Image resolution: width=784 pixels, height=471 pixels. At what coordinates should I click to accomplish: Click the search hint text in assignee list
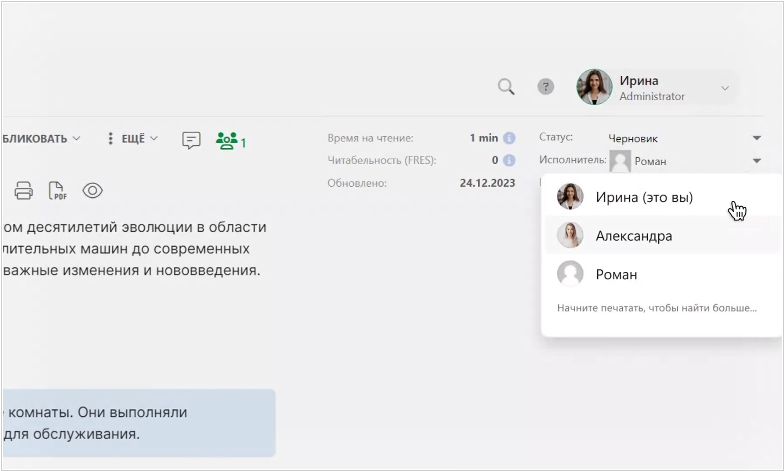(x=656, y=308)
